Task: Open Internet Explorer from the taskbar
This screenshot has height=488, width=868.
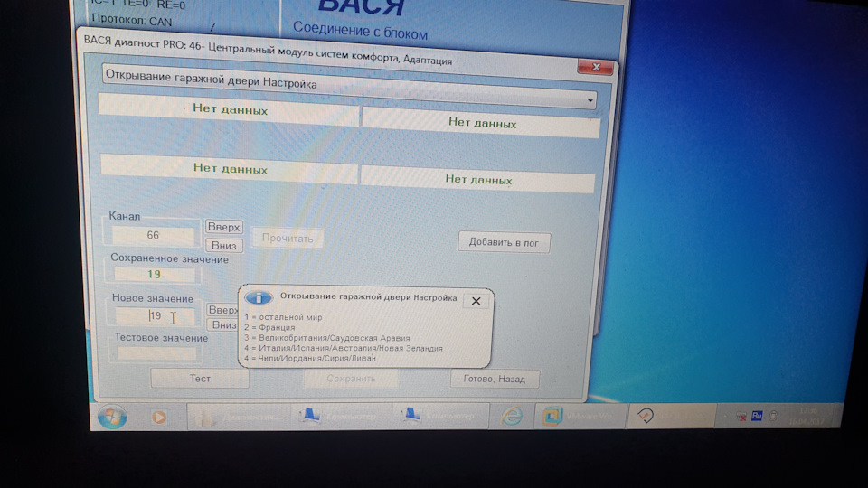Action: point(511,416)
